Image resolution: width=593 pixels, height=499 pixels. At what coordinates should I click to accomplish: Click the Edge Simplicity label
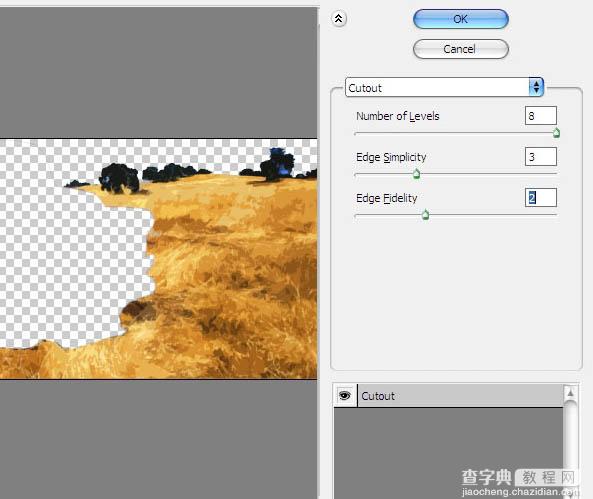point(391,157)
